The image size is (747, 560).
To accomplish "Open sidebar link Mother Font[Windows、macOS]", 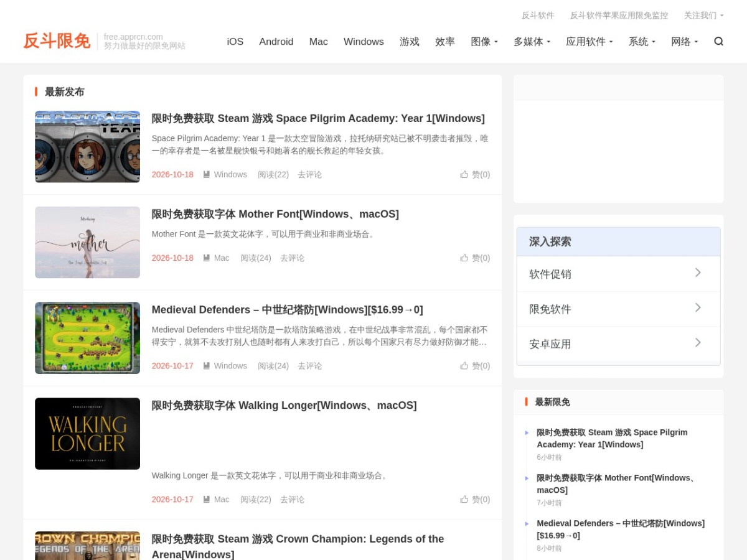I will pyautogui.click(x=617, y=484).
